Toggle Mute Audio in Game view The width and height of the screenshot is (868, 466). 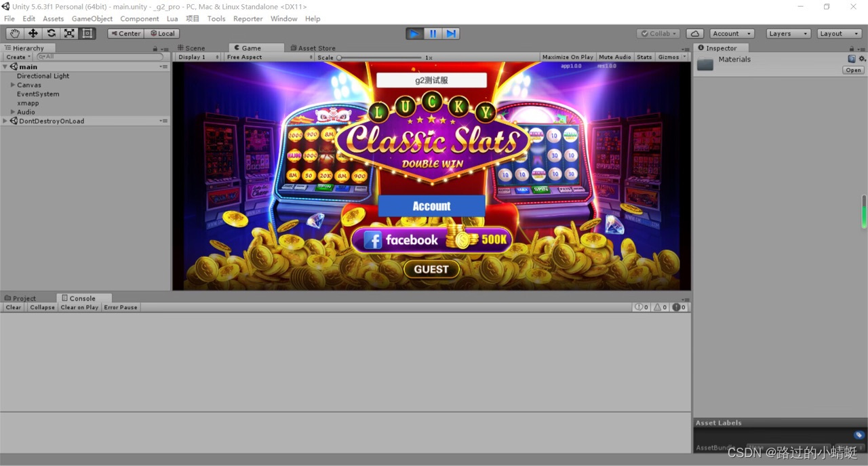tap(614, 57)
